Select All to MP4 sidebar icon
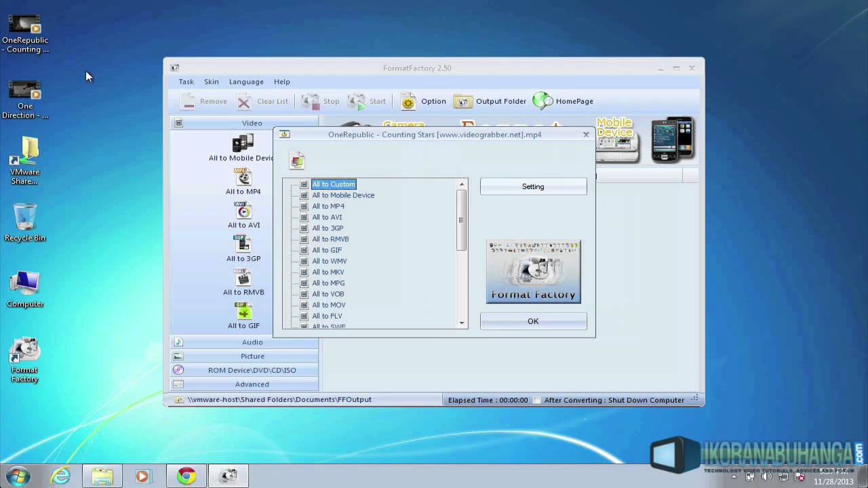 tap(243, 177)
